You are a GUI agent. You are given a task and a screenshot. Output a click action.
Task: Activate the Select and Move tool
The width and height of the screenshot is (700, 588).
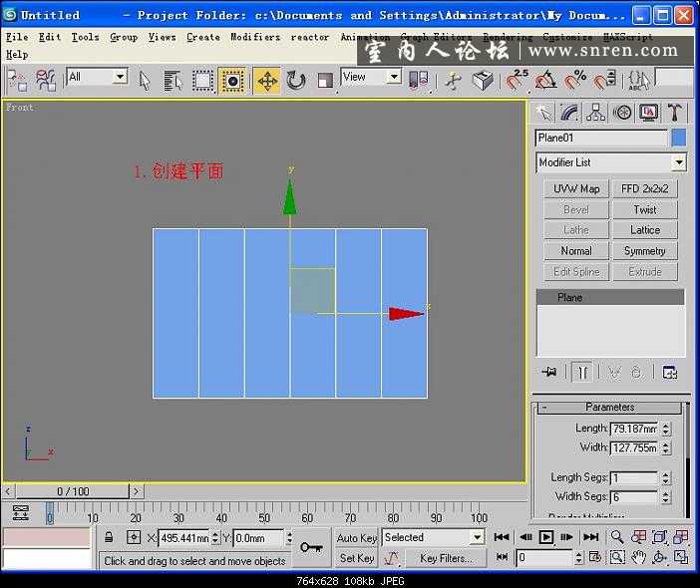[x=267, y=81]
